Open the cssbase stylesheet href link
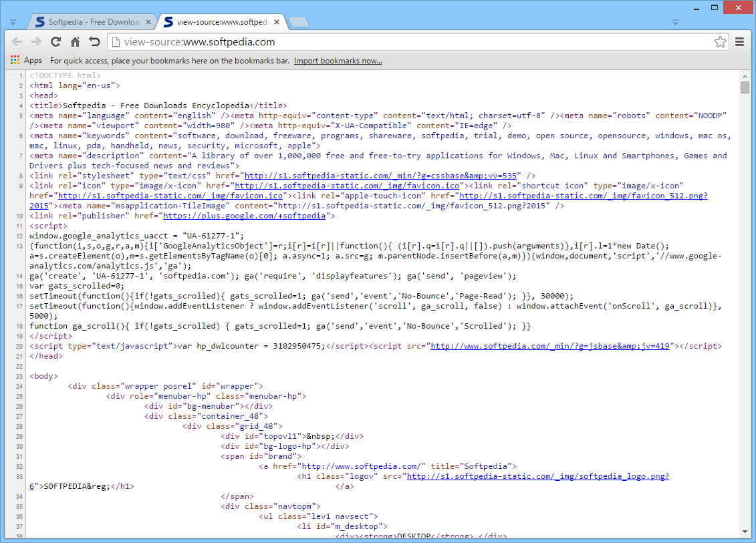Image resolution: width=756 pixels, height=543 pixels. click(380, 176)
